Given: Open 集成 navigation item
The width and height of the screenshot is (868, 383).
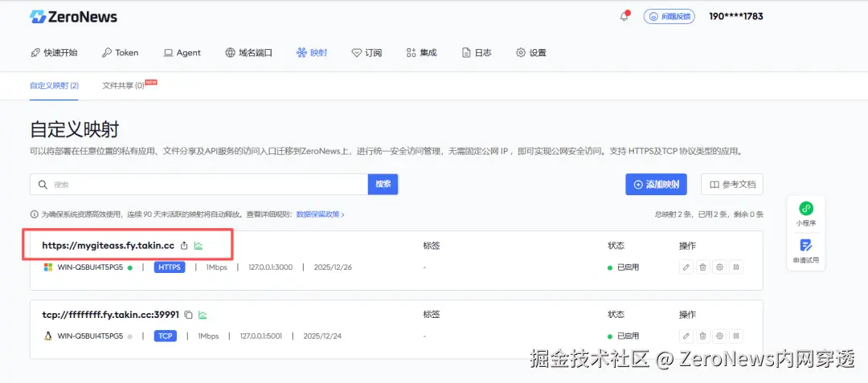Looking at the screenshot, I should (x=421, y=52).
